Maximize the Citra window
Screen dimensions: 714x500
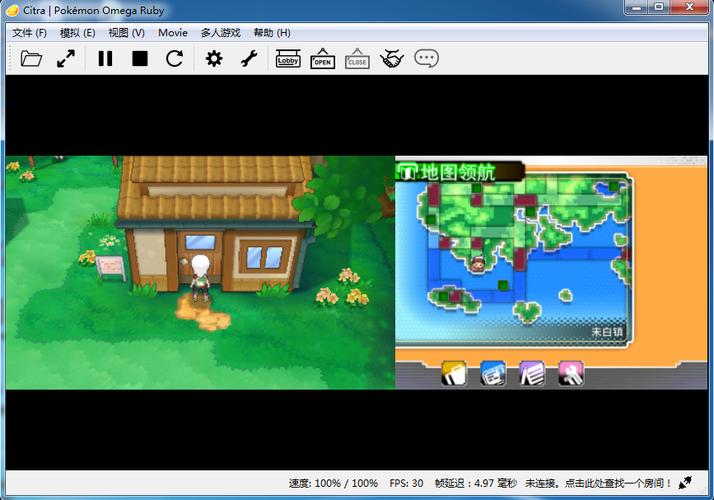click(659, 7)
